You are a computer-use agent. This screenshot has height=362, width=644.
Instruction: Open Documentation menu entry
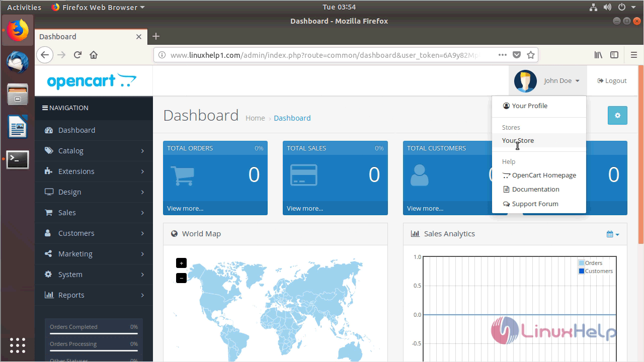539,190
